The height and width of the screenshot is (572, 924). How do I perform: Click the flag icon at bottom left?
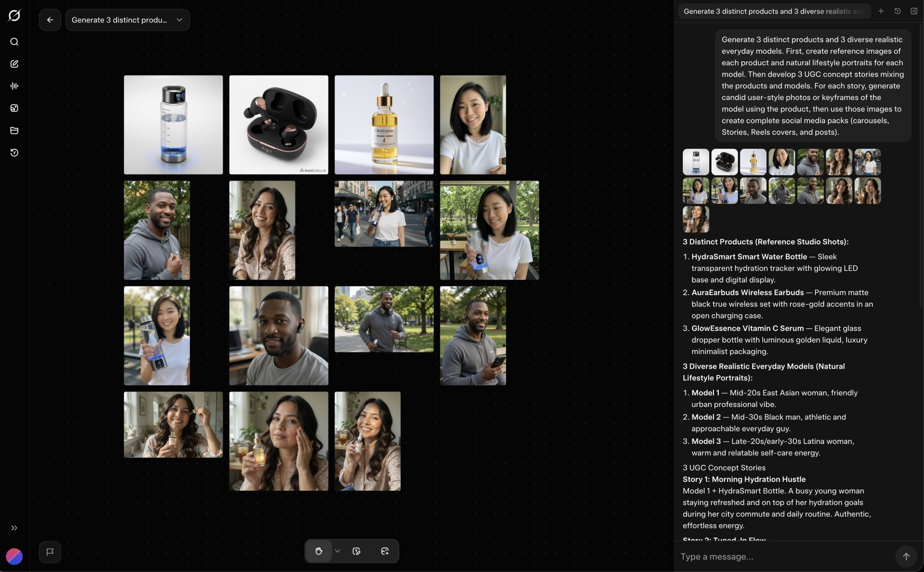coord(50,552)
